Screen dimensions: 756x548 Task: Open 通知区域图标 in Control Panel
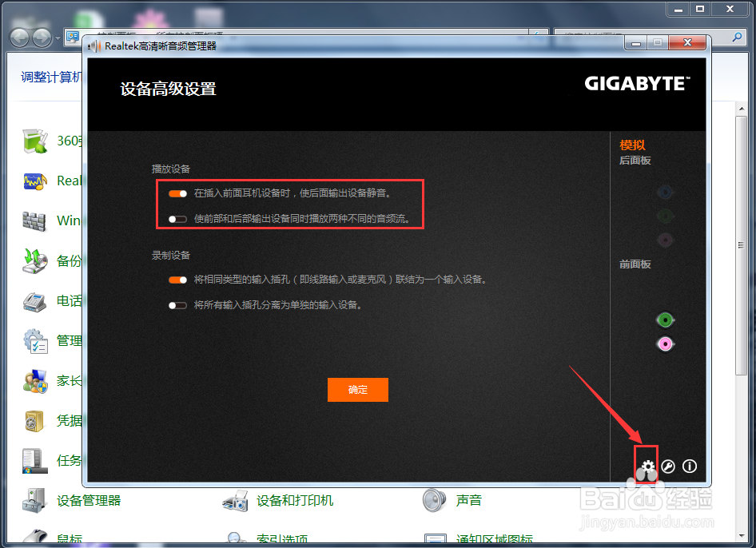494,540
